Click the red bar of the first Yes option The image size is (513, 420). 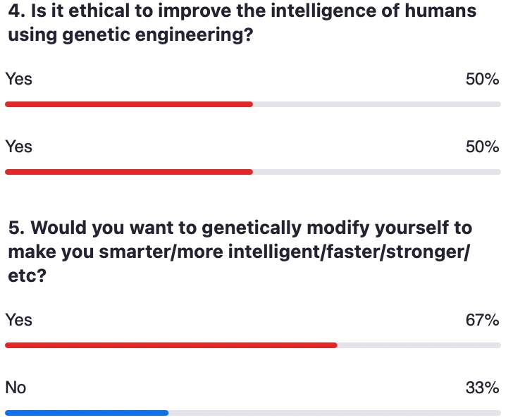128,104
